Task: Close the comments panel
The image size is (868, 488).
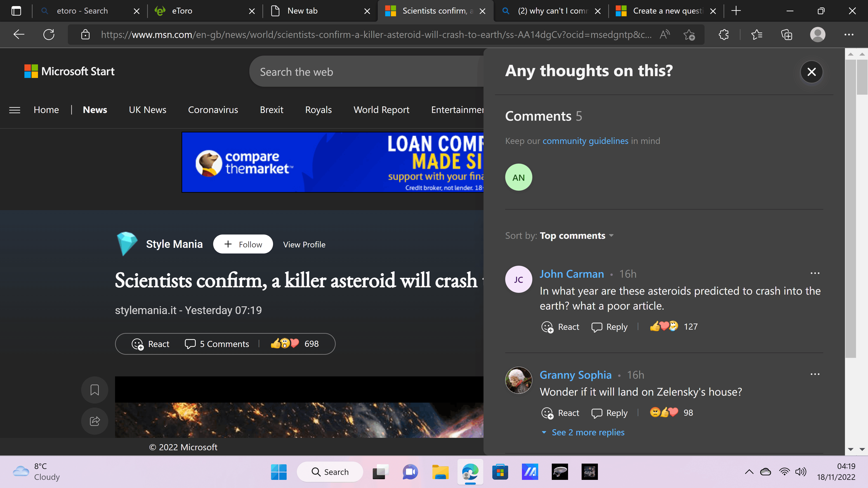Action: [811, 72]
